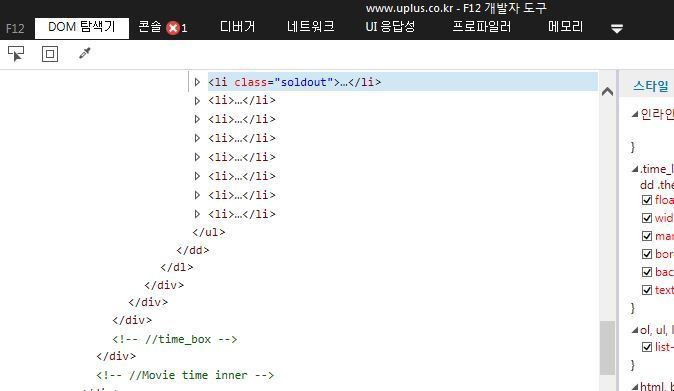Select the closing </dl> tag
The width and height of the screenshot is (674, 391).
pyautogui.click(x=177, y=267)
